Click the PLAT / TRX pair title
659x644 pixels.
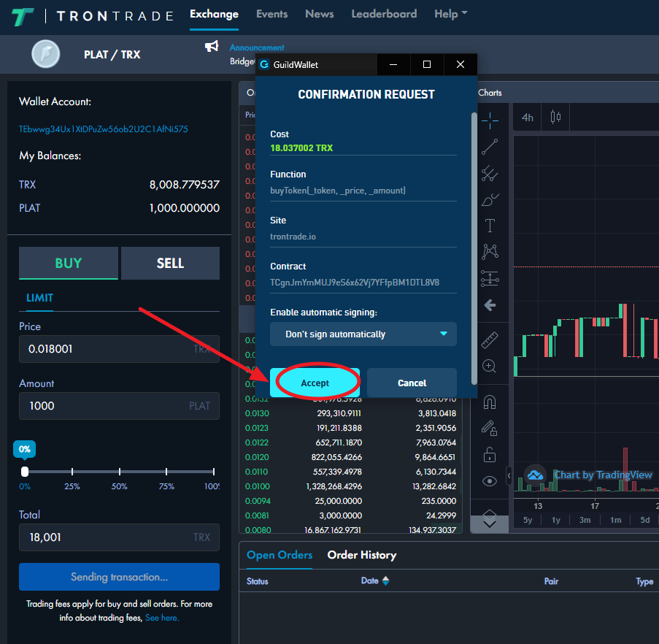pyautogui.click(x=112, y=55)
